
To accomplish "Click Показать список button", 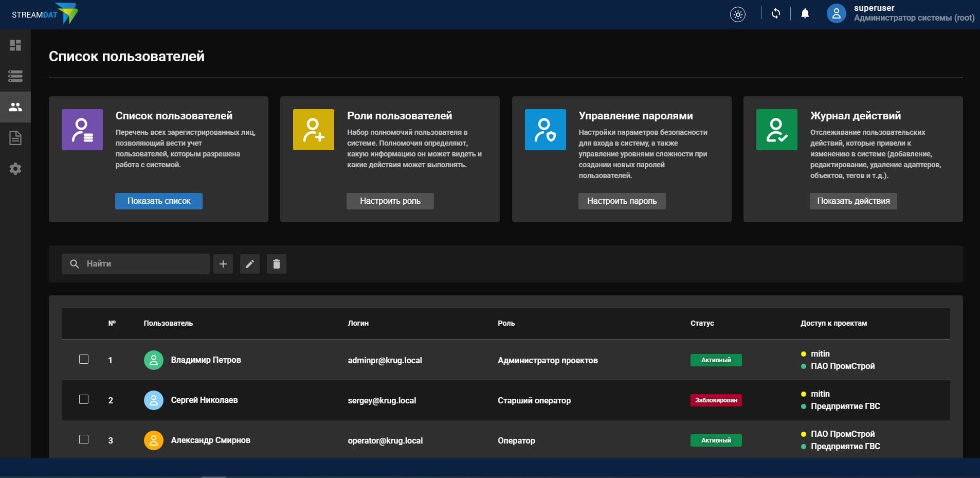I will [x=158, y=201].
